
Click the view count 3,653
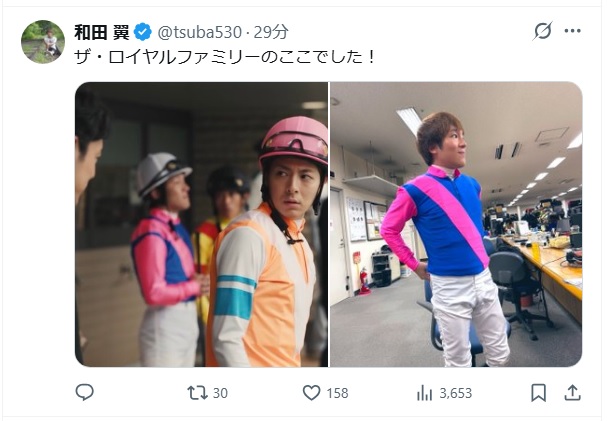tap(456, 393)
